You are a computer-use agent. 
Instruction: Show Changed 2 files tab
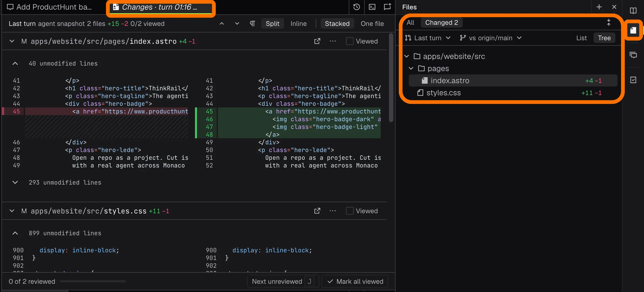[442, 23]
